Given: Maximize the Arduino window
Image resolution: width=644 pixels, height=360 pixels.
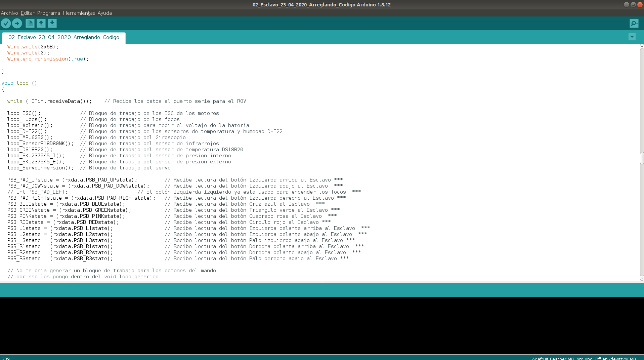Looking at the screenshot, I should pos(633,4).
